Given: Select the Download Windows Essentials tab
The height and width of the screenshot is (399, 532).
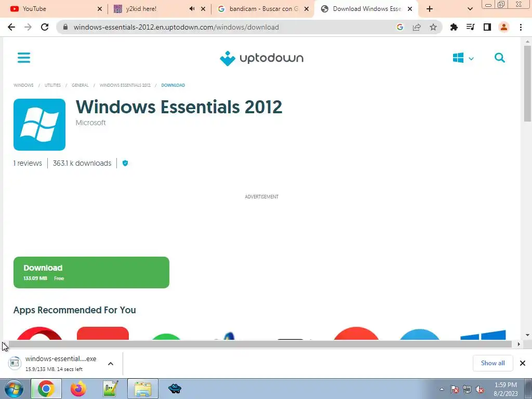Looking at the screenshot, I should tap(362, 9).
